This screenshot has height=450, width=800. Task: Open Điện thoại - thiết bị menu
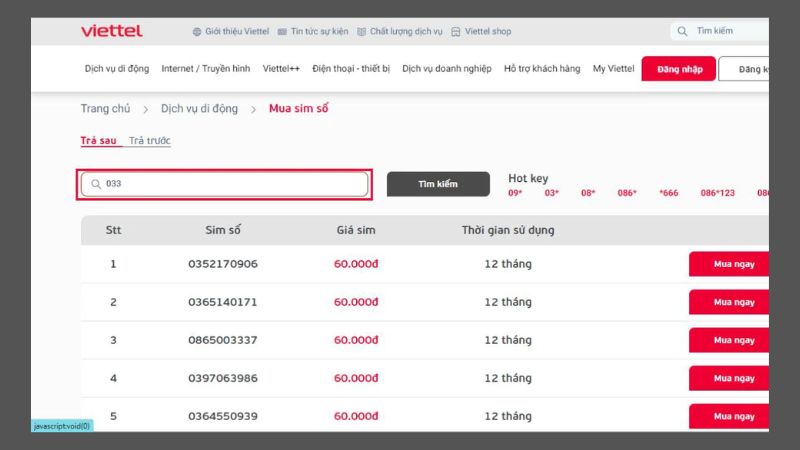click(351, 68)
